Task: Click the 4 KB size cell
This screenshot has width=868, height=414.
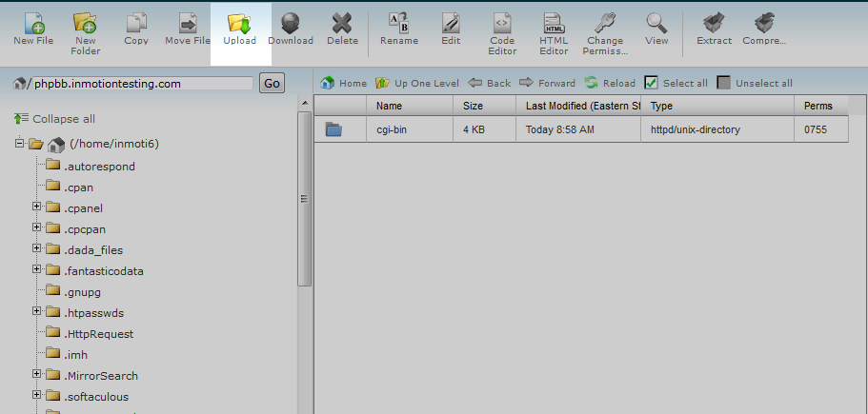Action: pyautogui.click(x=484, y=129)
